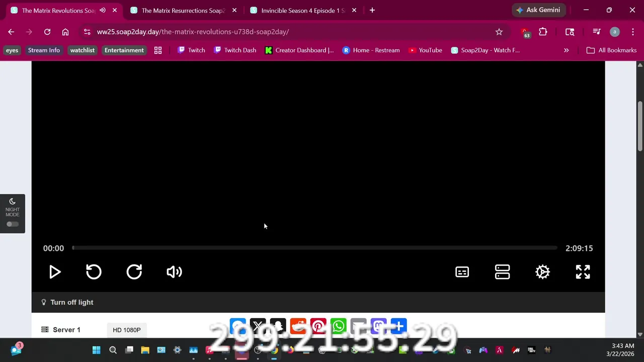The width and height of the screenshot is (644, 362).
Task: Open the Entertainment bookmark folder
Action: [x=124, y=50]
